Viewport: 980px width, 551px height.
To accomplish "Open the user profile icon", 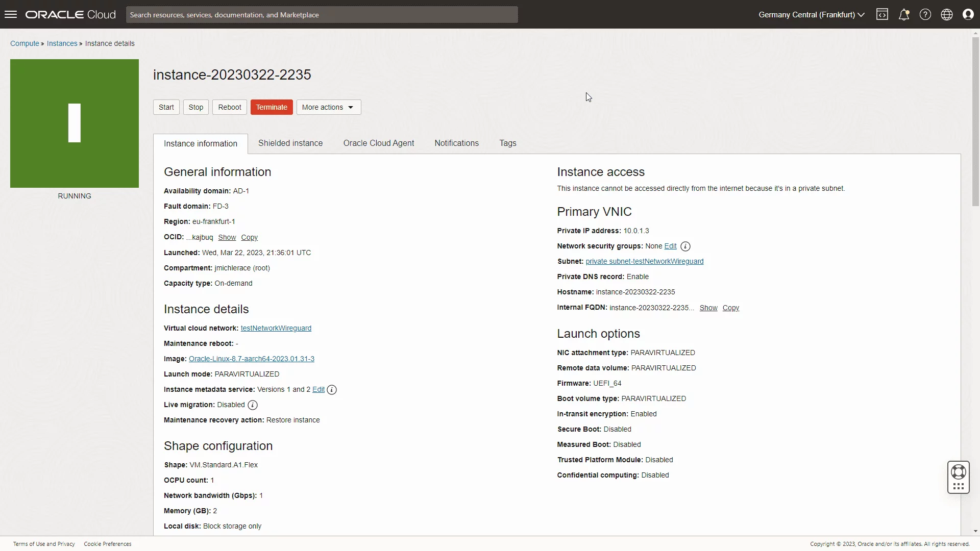I will [x=968, y=14].
